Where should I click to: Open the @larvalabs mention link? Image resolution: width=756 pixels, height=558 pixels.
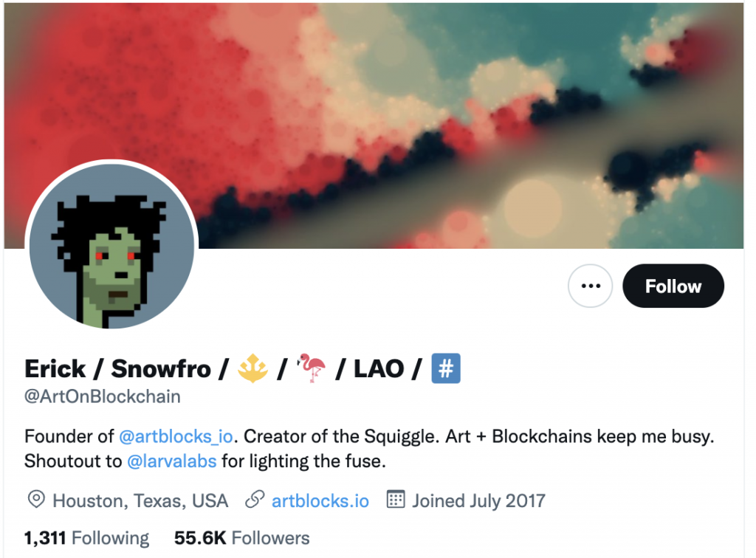click(x=171, y=461)
